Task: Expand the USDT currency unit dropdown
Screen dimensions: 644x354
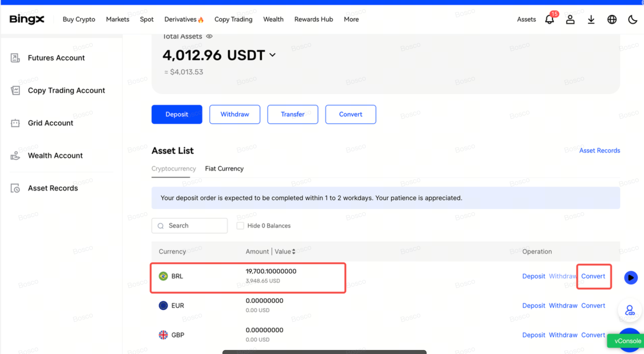Action: [272, 55]
